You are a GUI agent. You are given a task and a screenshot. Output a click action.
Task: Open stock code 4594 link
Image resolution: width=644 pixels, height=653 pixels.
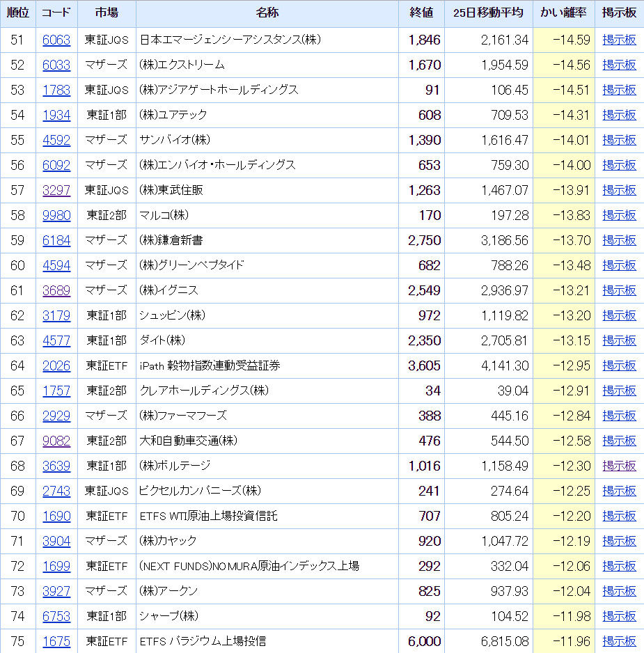click(56, 265)
